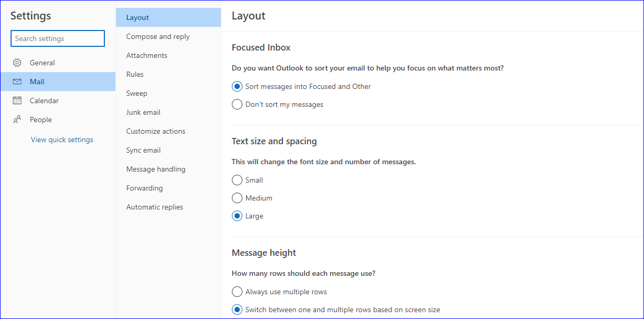The width and height of the screenshot is (644, 319).
Task: Open the Forwarding settings
Action: pyautogui.click(x=144, y=187)
